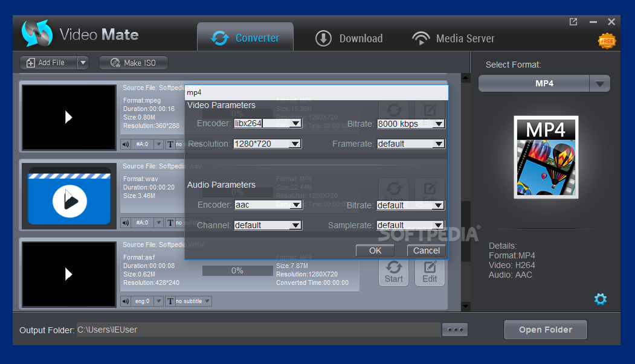
Task: Click the "Converted Time:00:00:00" text of asf file
Action: (312, 283)
